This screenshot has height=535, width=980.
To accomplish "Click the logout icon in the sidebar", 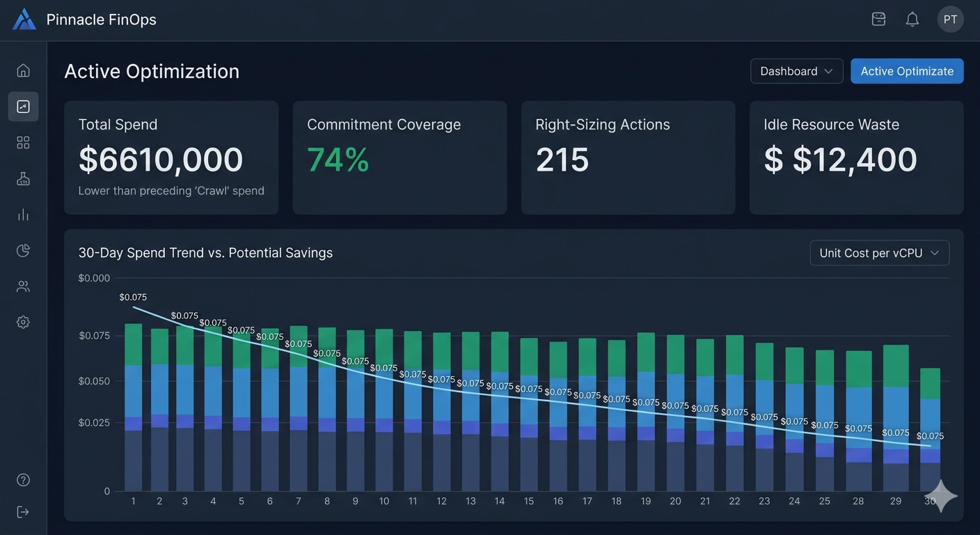I will 23,512.
